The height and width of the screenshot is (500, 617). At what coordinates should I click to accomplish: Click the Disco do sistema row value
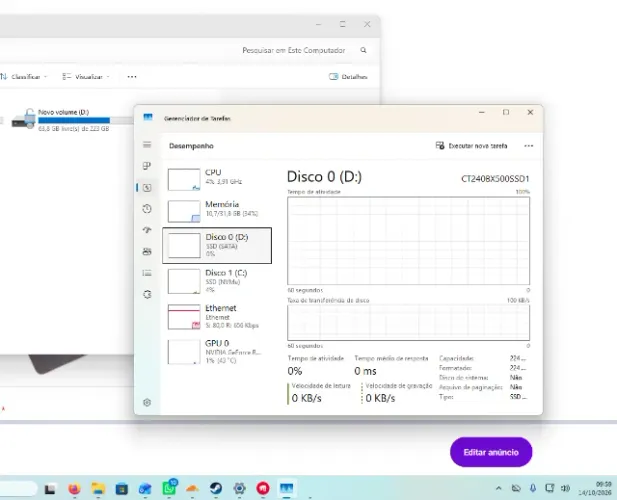click(x=516, y=378)
